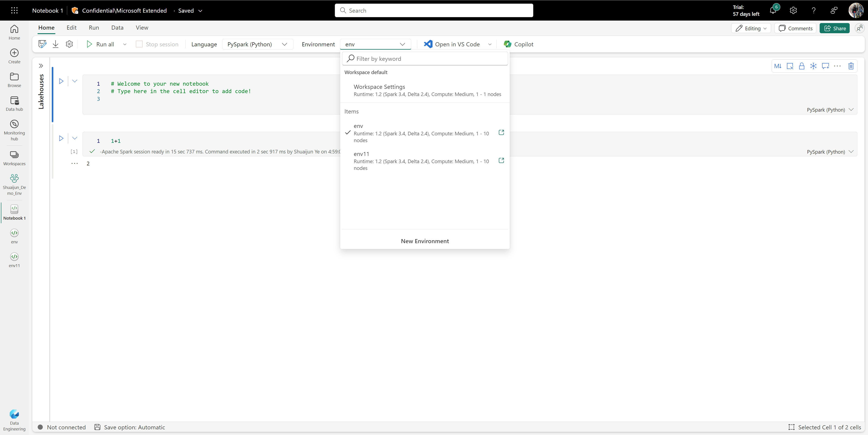Screen dimensions: 868x435
Task: Toggle currently selected env checkmark
Action: 348,132
